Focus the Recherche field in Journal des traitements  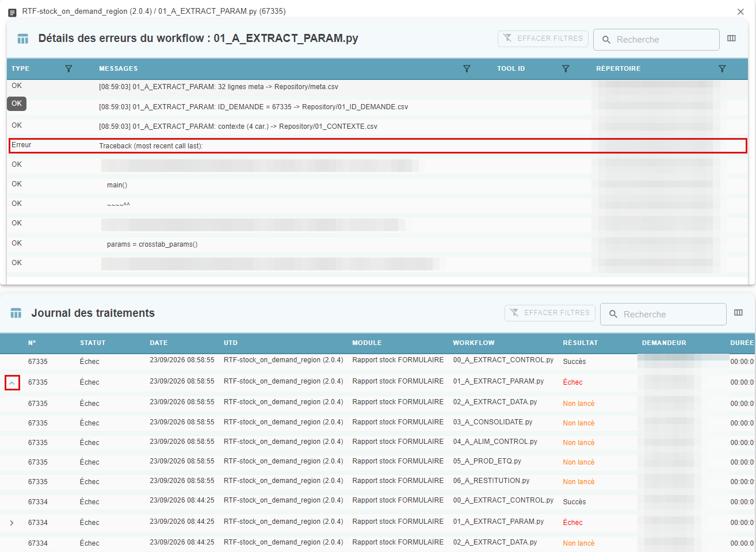pyautogui.click(x=663, y=315)
